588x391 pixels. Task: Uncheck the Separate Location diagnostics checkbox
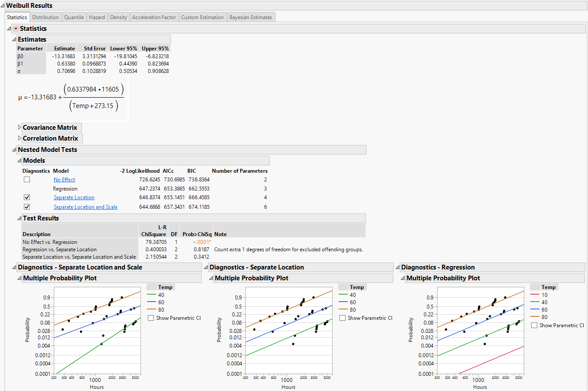point(27,197)
